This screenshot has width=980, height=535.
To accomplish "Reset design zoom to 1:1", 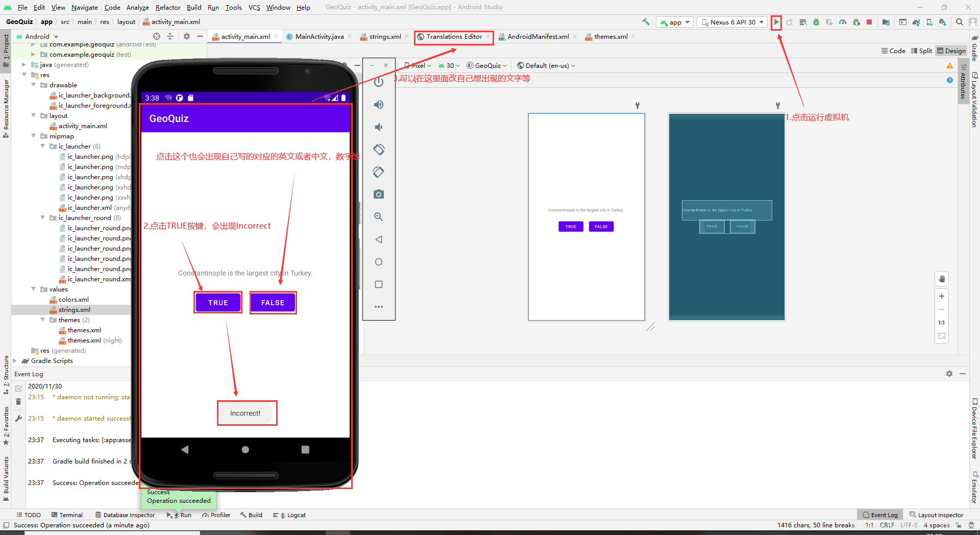I will pos(942,323).
